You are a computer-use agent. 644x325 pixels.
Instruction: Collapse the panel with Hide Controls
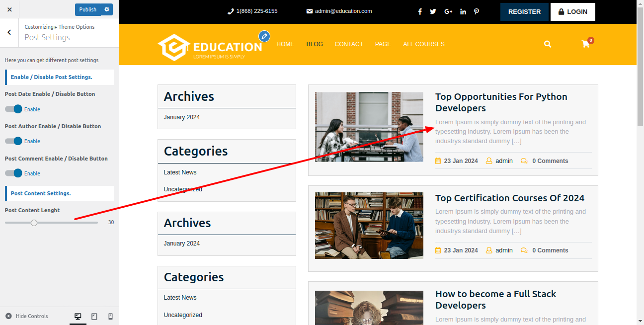tap(27, 316)
